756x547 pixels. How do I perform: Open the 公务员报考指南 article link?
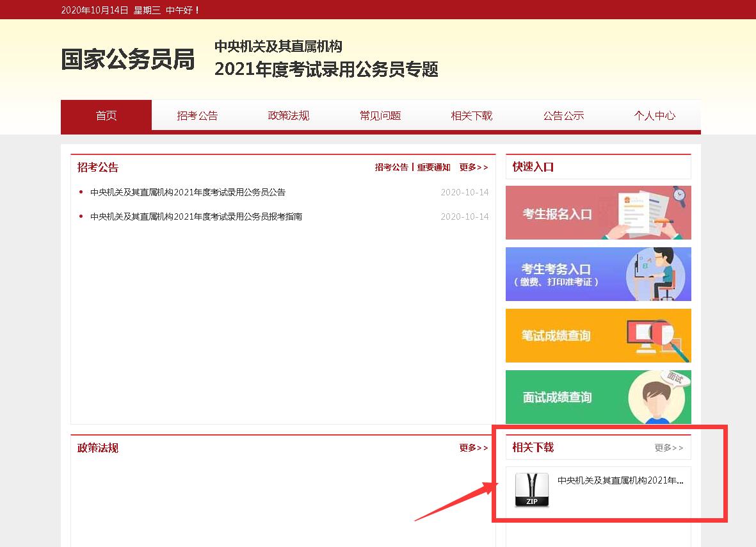click(196, 216)
